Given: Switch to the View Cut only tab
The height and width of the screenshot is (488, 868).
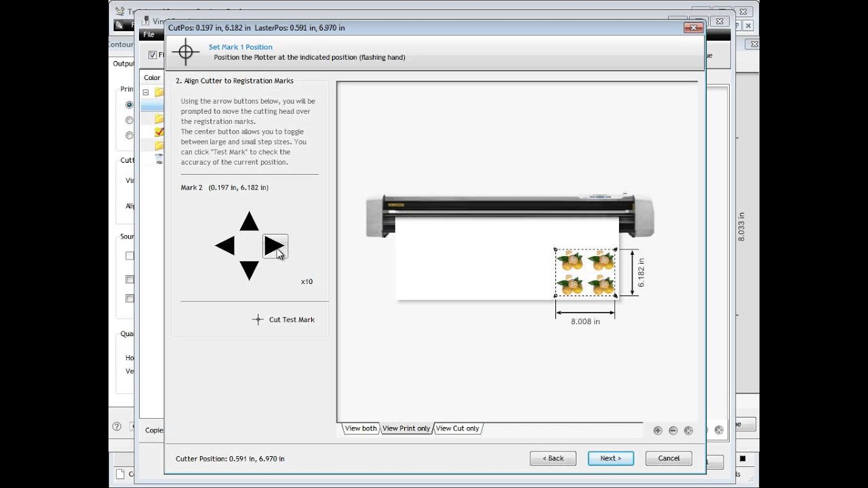Looking at the screenshot, I should [457, 428].
